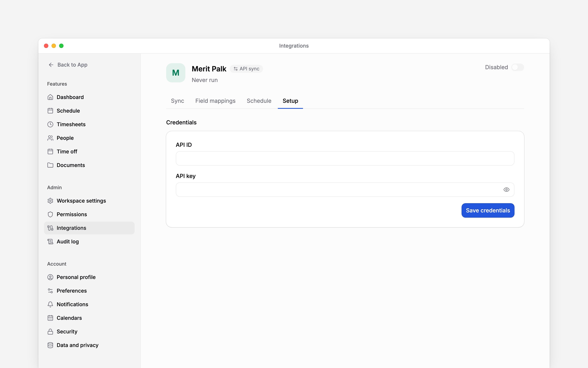
Task: Show the API key with eye icon
Action: tap(506, 190)
